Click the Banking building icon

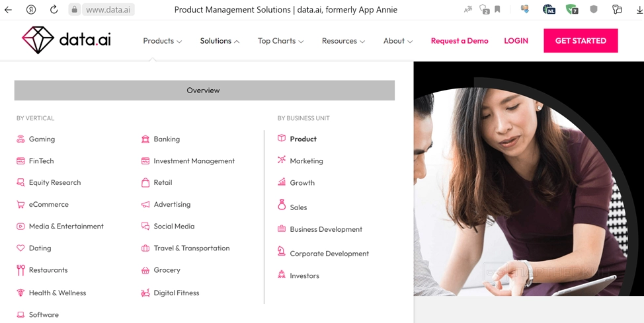pos(145,139)
